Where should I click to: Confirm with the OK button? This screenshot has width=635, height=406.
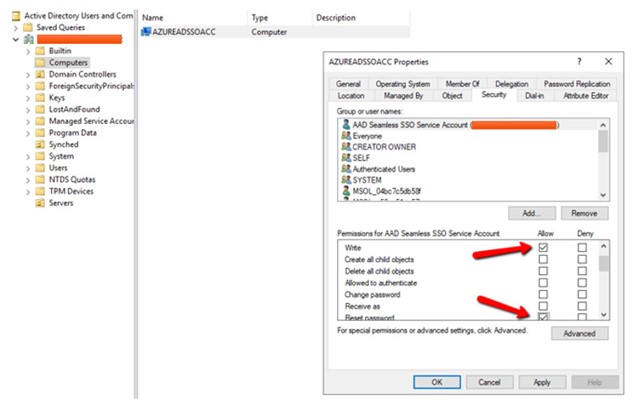coord(437,382)
